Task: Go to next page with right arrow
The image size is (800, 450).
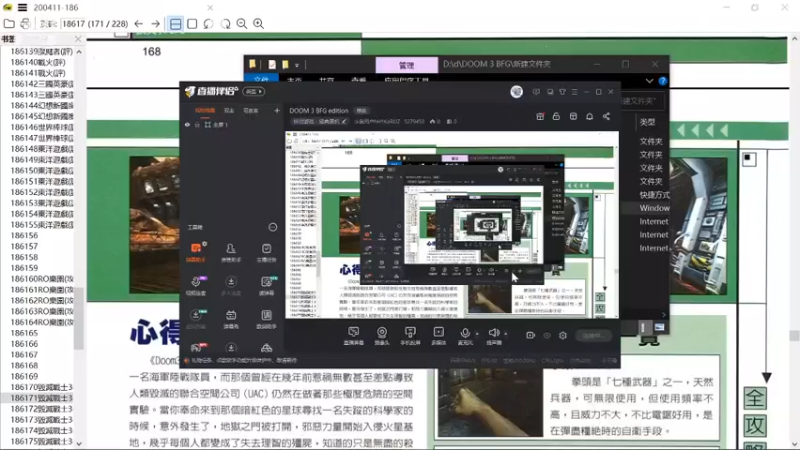Action: (156, 23)
